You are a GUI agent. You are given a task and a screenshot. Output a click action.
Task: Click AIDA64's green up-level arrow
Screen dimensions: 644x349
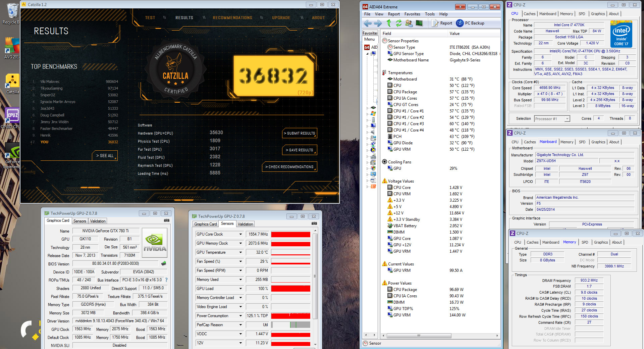pyautogui.click(x=389, y=23)
